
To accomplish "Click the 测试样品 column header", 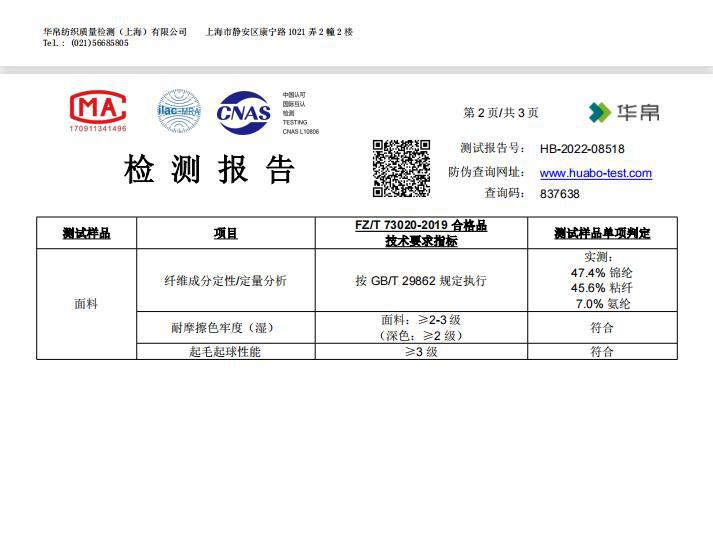I will (x=86, y=233).
